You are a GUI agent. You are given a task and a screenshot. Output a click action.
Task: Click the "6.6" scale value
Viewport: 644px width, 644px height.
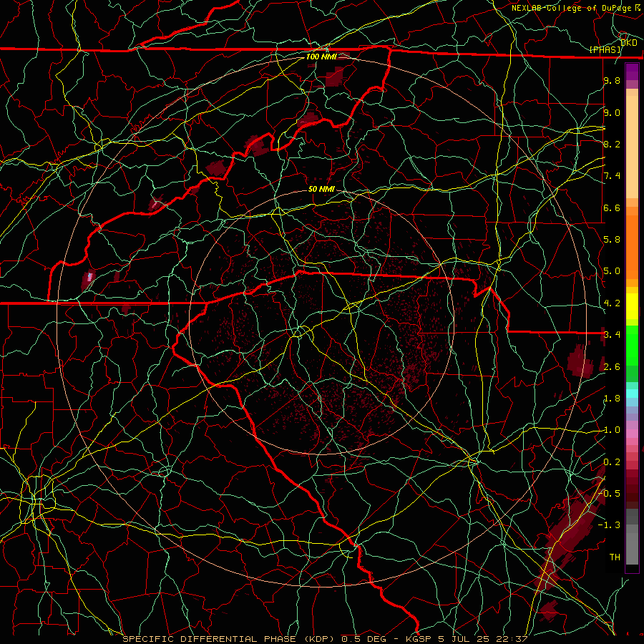click(x=612, y=208)
